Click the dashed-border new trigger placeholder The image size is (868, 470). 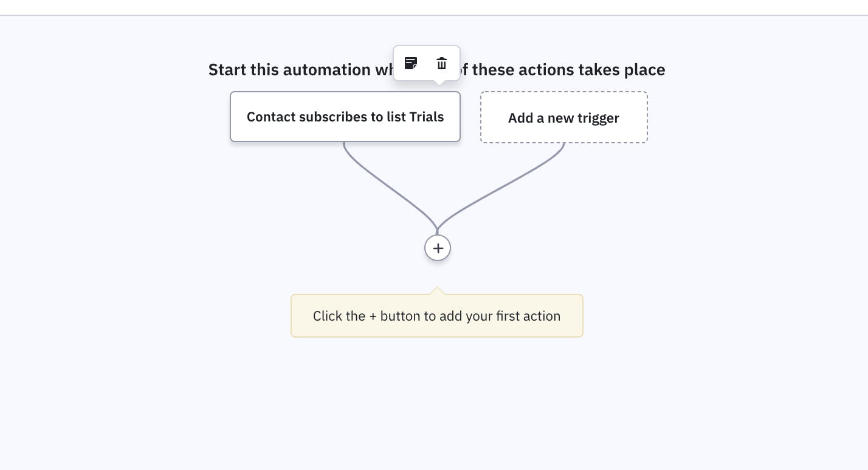pos(564,117)
